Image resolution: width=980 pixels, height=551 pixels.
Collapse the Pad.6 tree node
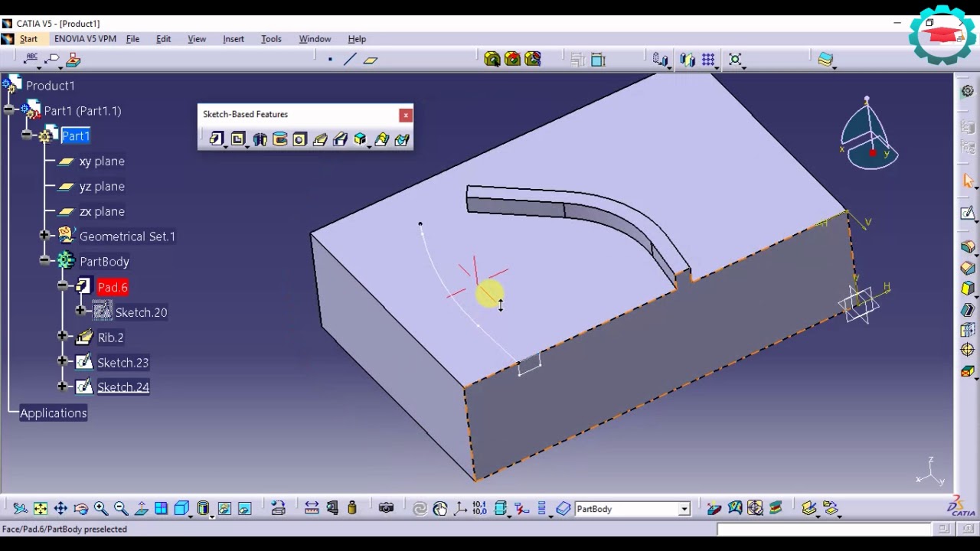[63, 286]
